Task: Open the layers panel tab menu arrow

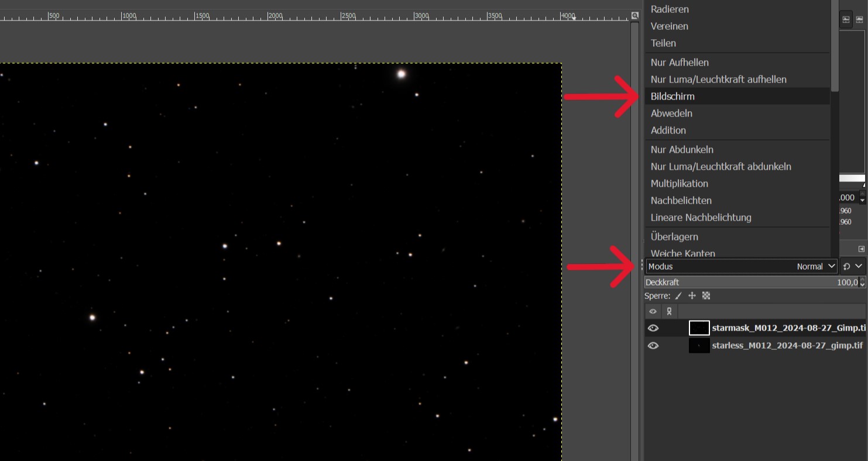Action: pyautogui.click(x=861, y=249)
